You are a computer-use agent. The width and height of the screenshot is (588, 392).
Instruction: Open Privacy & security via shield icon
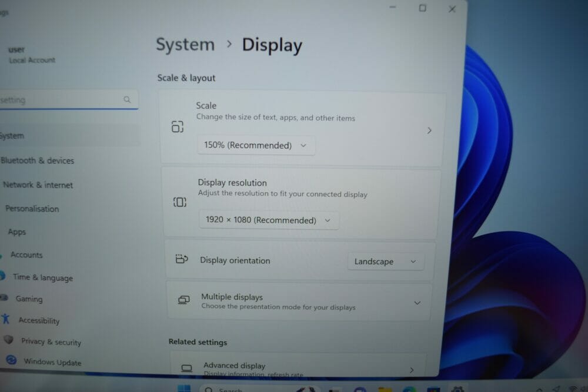point(9,340)
